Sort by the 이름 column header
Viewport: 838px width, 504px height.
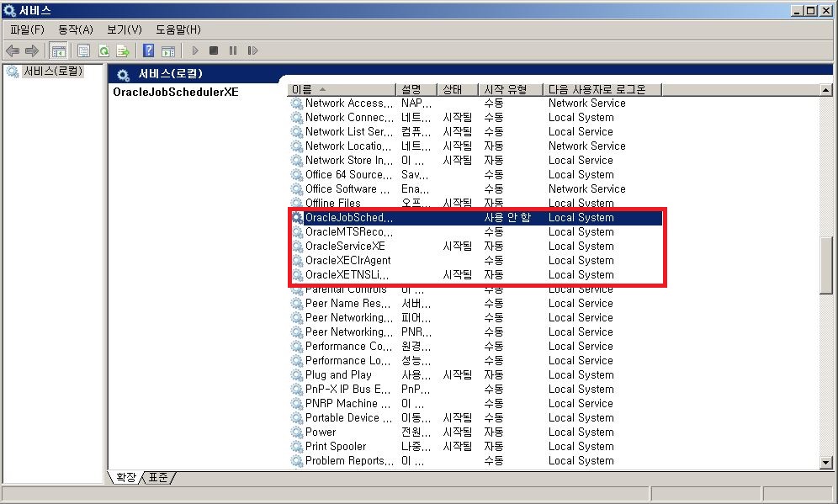[342, 89]
